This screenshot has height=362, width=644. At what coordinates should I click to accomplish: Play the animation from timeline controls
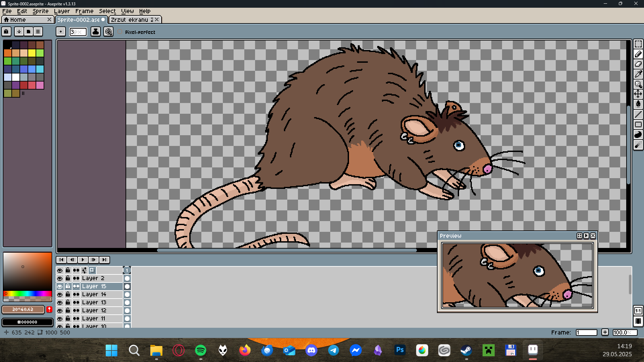point(83,260)
